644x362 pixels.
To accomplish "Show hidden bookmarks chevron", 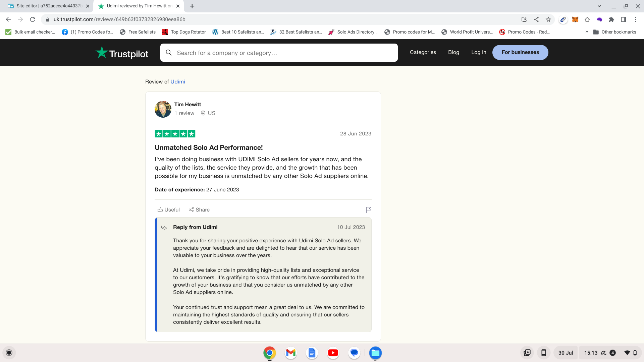I will [587, 32].
